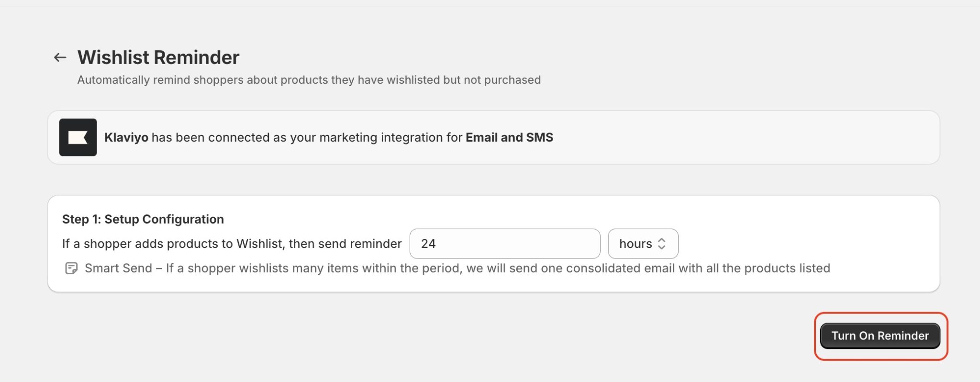The height and width of the screenshot is (382, 980).
Task: Click the Smart Send consolidated email description
Action: [x=457, y=268]
